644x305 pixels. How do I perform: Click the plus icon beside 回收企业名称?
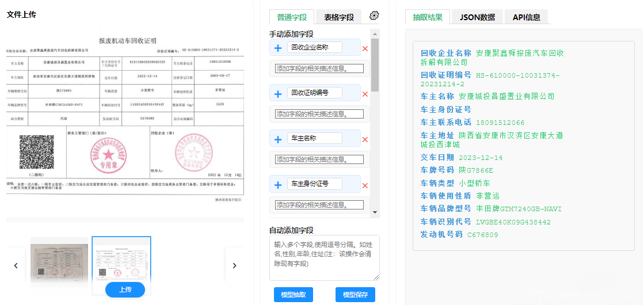[x=278, y=48]
